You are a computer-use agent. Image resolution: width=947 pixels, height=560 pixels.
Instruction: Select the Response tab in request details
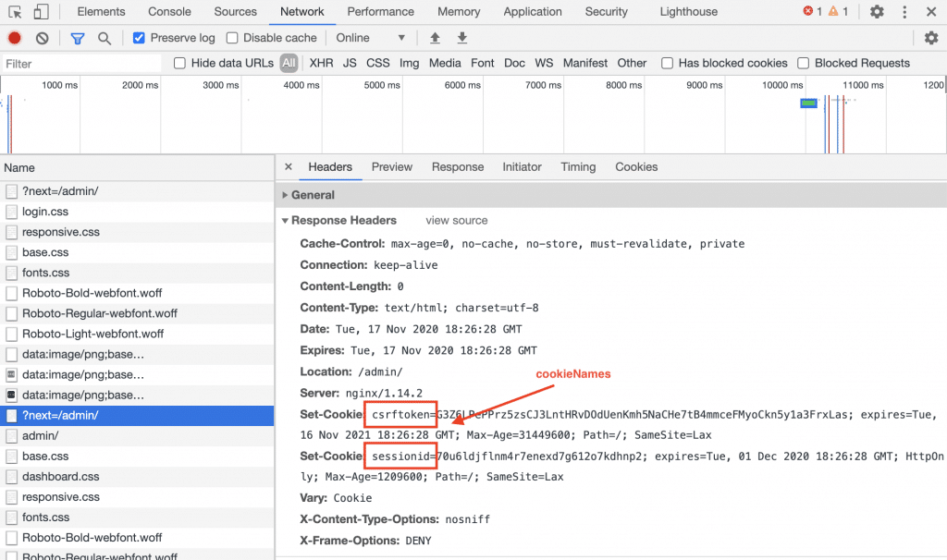[458, 167]
